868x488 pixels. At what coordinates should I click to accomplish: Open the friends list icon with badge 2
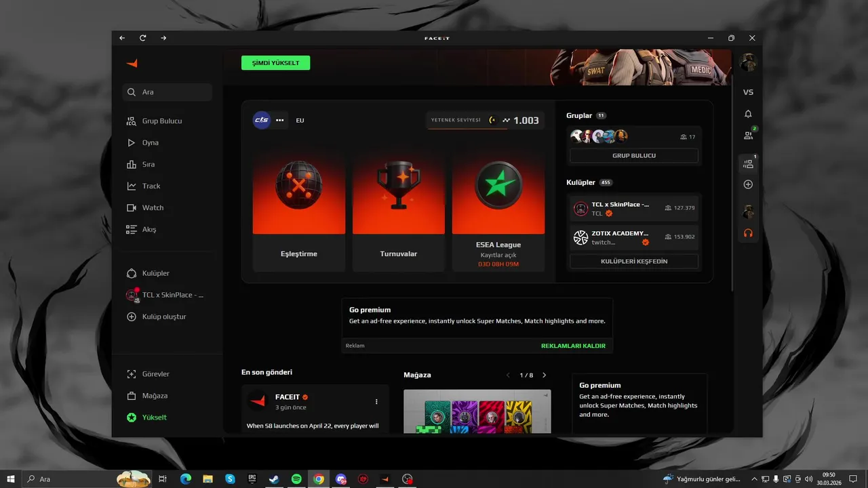click(x=748, y=136)
